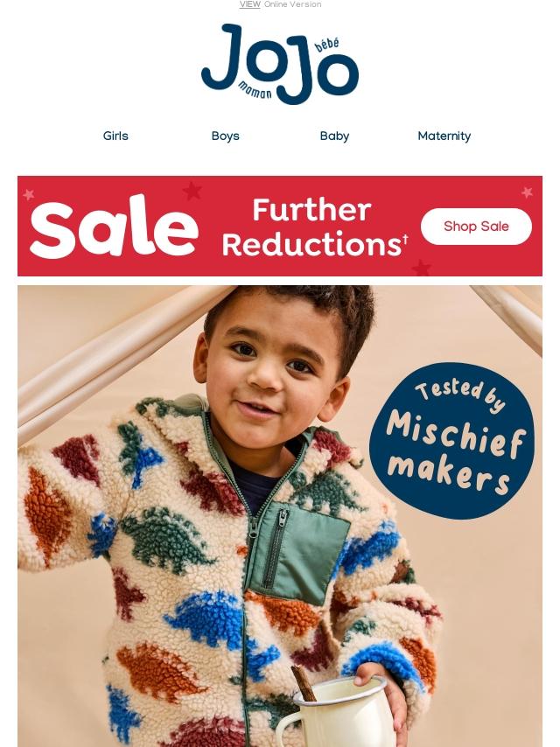Screen dimensions: 560x747
Task: Click the JoJo Maman Bébé logo
Action: (280, 64)
